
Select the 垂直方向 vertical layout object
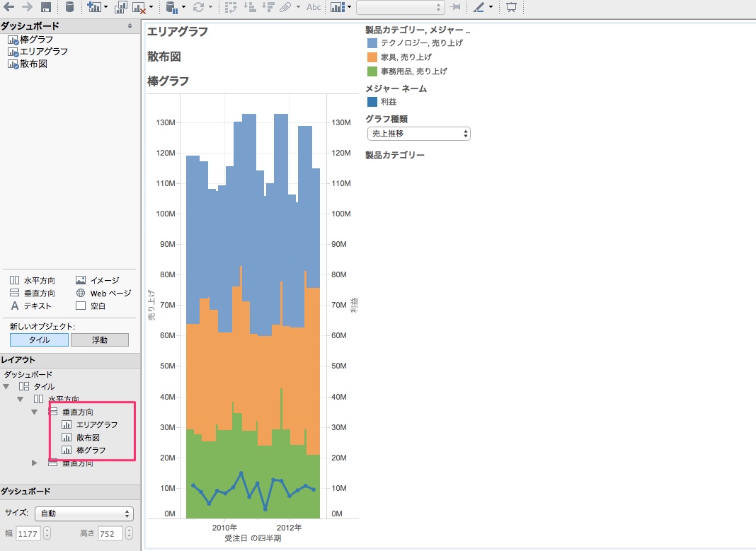coord(33,293)
